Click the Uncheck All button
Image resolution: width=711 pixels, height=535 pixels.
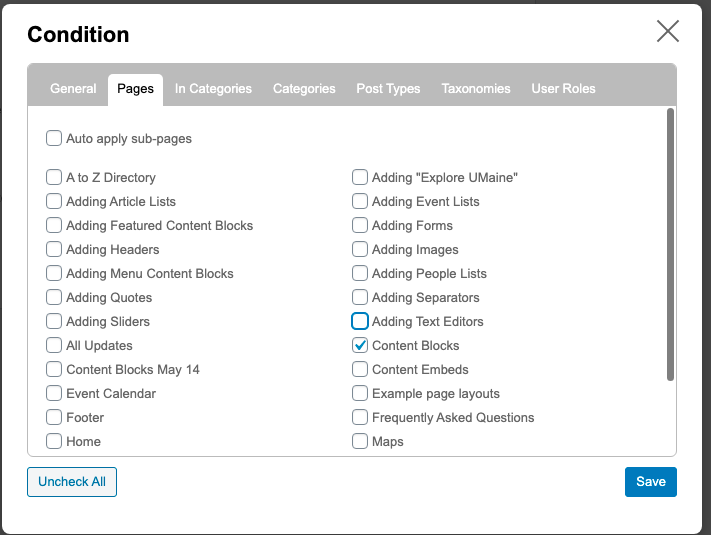pos(72,482)
